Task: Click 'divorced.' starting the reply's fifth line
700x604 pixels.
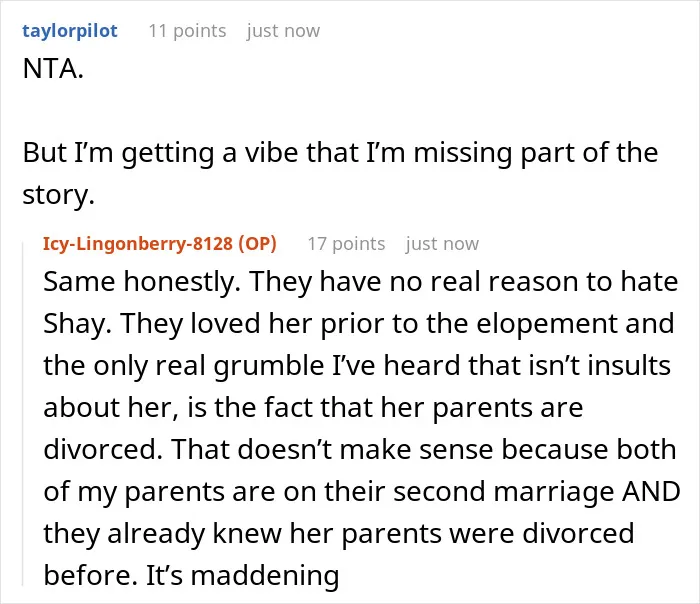Action: tap(103, 449)
